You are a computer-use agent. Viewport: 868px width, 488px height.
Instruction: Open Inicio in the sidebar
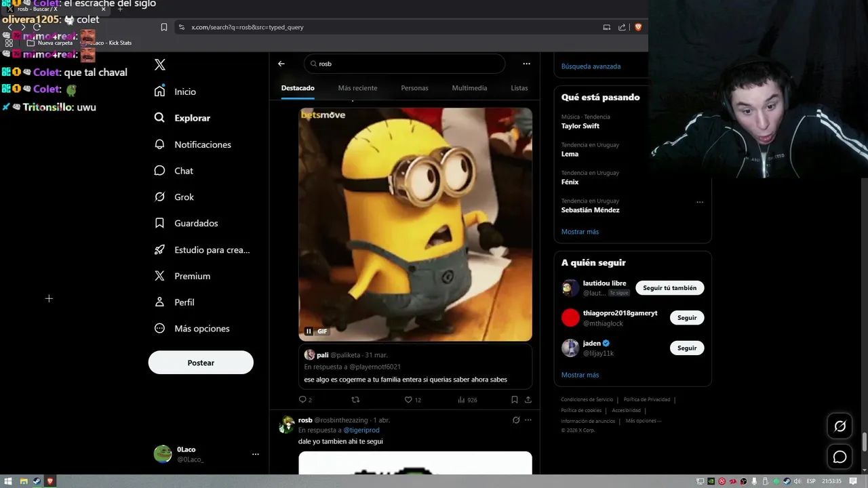[176, 91]
